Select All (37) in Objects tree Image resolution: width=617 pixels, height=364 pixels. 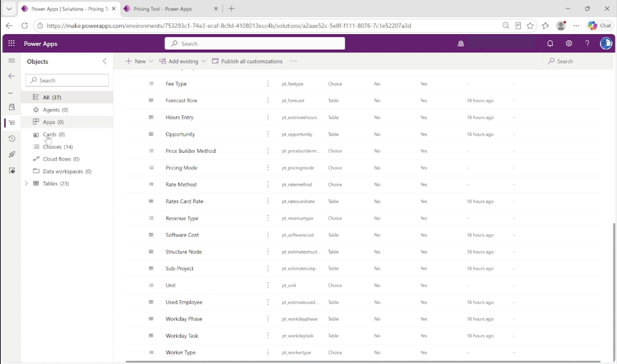tap(67, 97)
